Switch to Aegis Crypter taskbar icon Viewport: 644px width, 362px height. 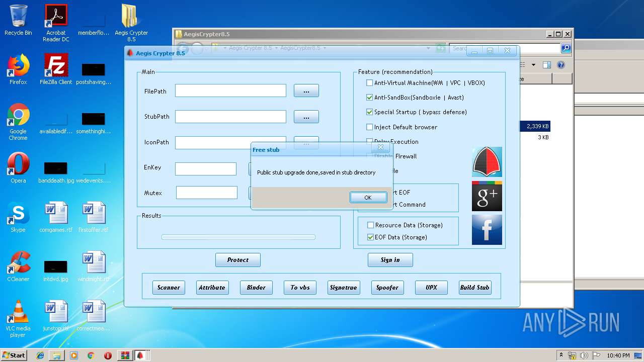pos(141,355)
